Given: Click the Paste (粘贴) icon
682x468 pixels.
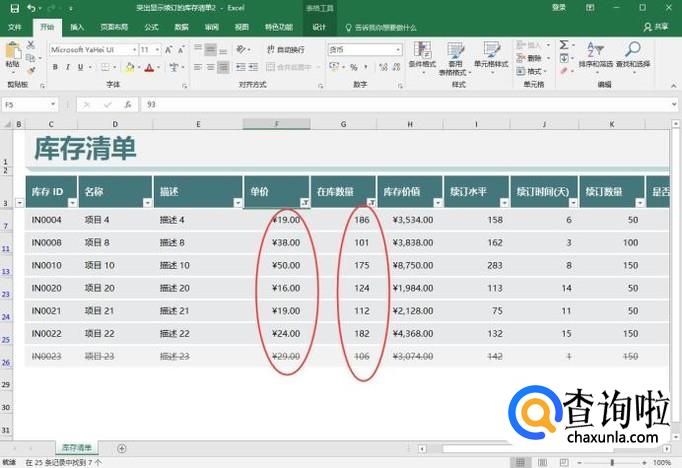Looking at the screenshot, I should (x=12, y=55).
